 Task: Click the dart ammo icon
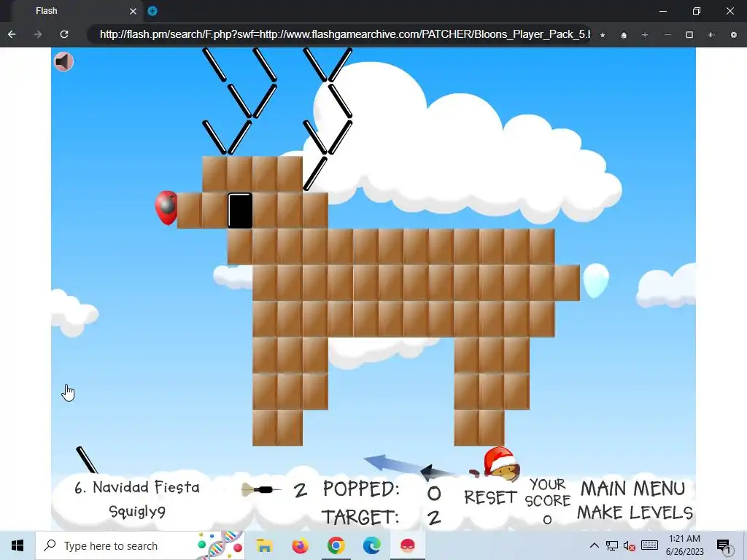pos(261,489)
